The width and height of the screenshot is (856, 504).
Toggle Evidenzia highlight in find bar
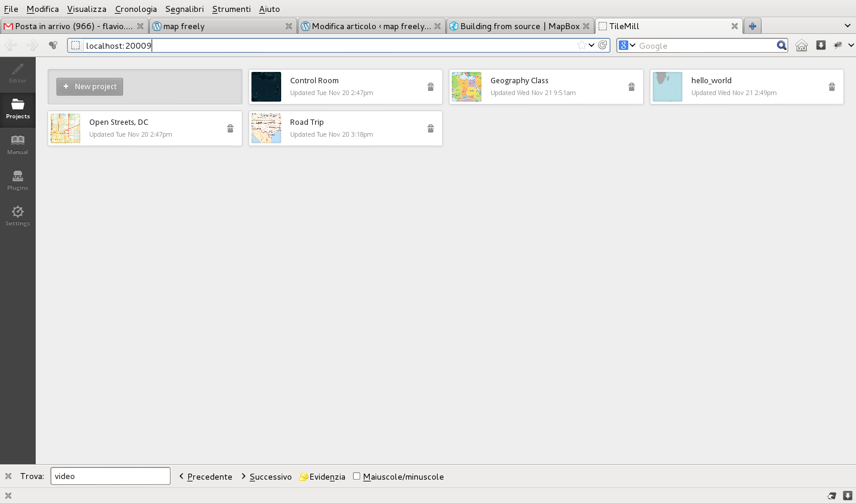click(x=322, y=477)
